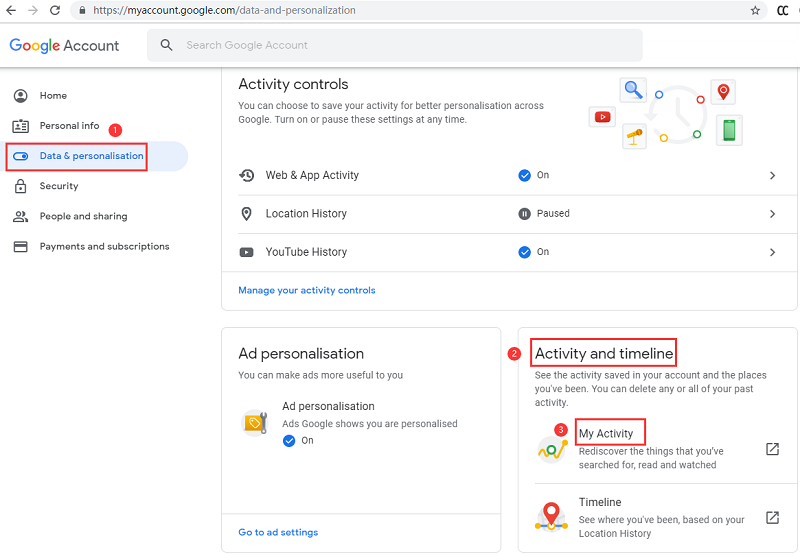Click the Web & App Activity label
Viewport: 800px width, 554px height.
[312, 175]
